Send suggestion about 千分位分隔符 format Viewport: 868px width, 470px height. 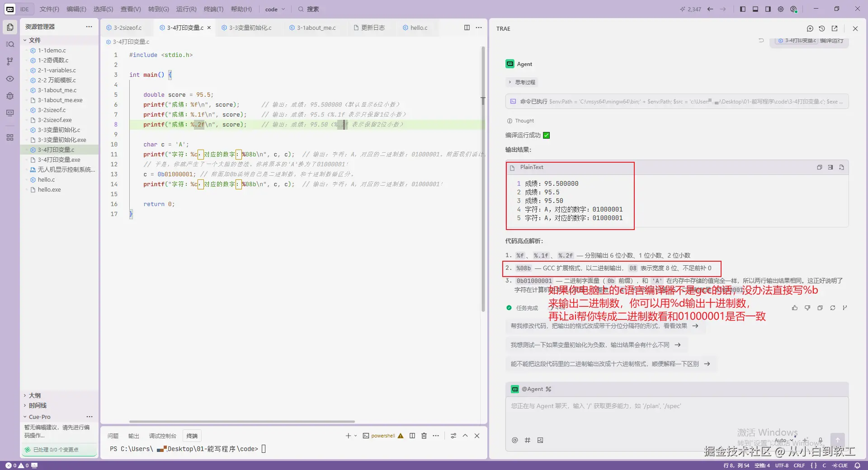[605, 326]
